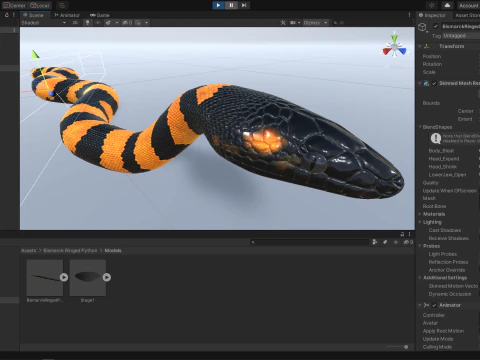Click the GameObject cube icon in Inspector
Viewport: 480px width, 360px height.
(423, 27)
